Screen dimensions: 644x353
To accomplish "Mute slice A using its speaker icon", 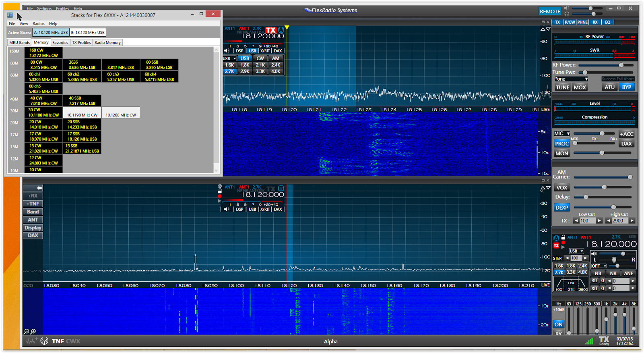I will [227, 51].
